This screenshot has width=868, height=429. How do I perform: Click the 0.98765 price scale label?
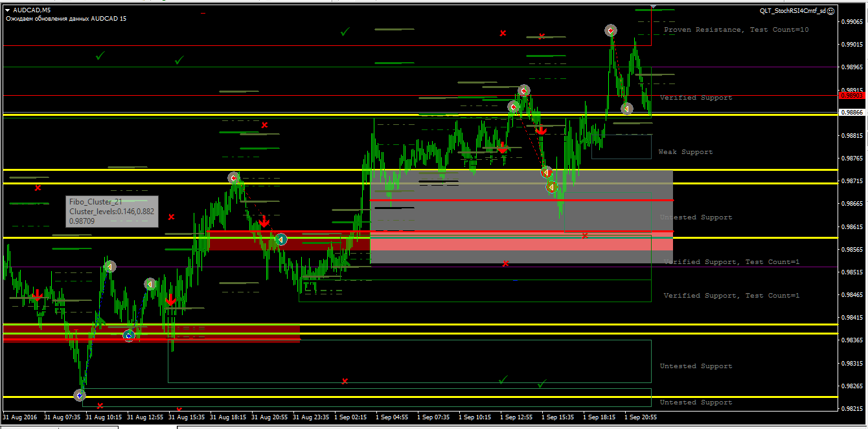click(852, 158)
